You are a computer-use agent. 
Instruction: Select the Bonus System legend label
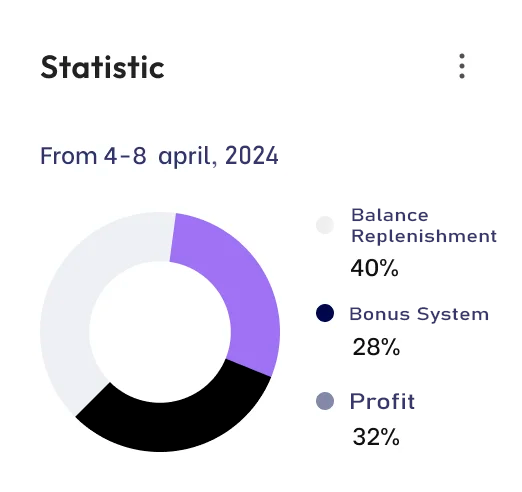coord(419,314)
